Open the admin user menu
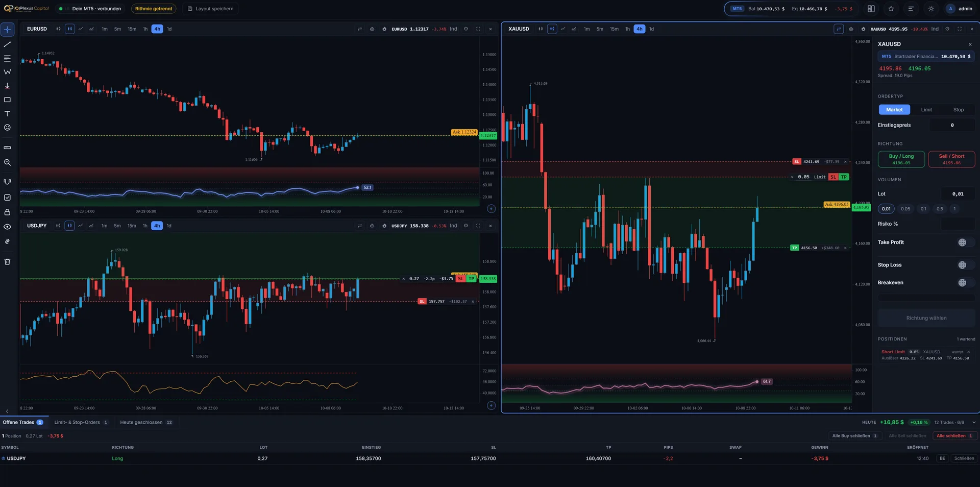Screen dimensions: 980x487 tap(960, 9)
